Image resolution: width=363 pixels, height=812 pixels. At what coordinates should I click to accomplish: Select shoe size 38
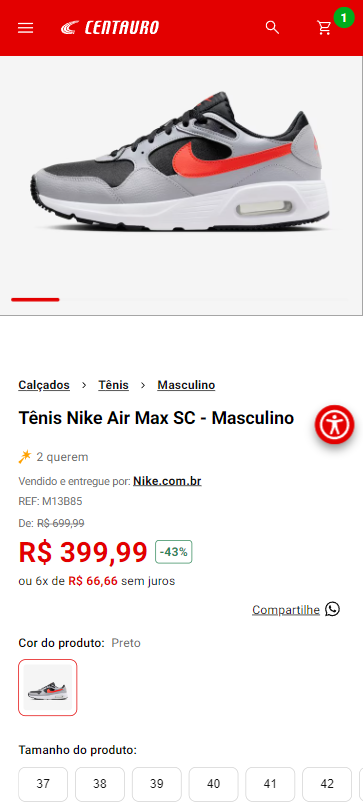(100, 784)
